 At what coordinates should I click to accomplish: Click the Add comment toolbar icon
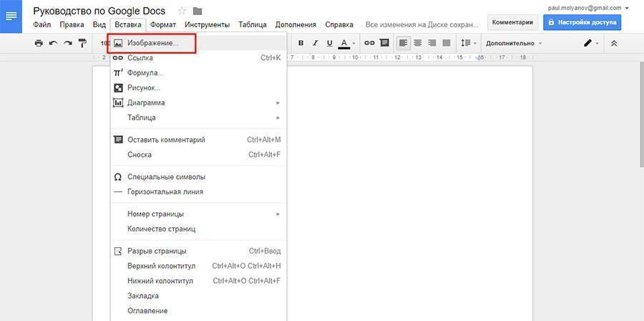(384, 43)
